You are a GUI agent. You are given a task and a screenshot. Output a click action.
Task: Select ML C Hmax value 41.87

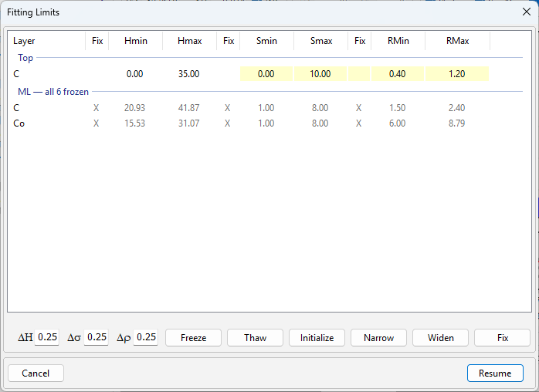[188, 108]
